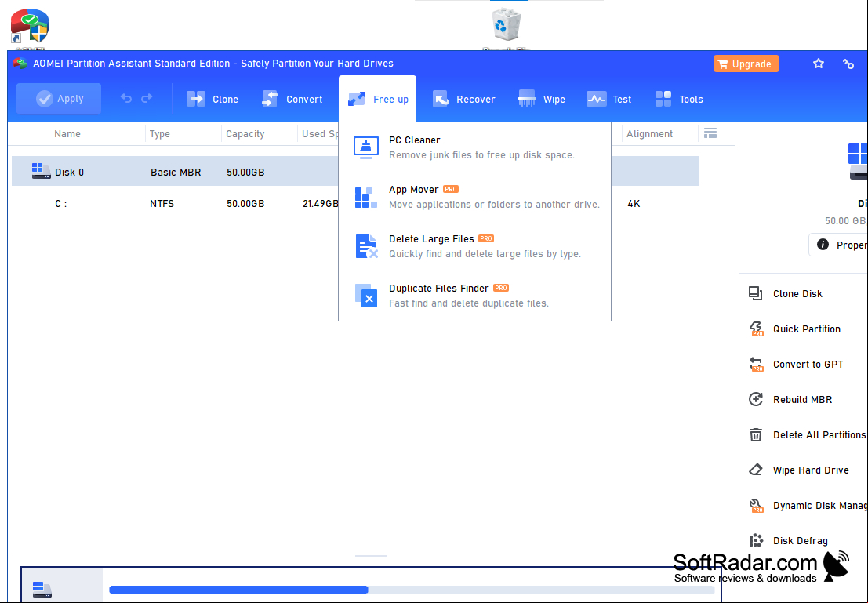This screenshot has height=603, width=868.
Task: Click the Basic MBR type cell
Action: pyautogui.click(x=176, y=173)
